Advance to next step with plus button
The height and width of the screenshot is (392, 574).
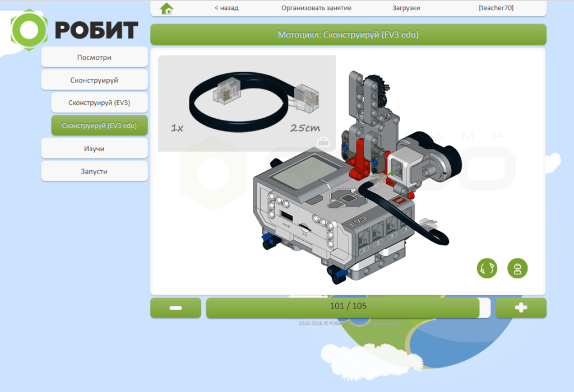(521, 308)
